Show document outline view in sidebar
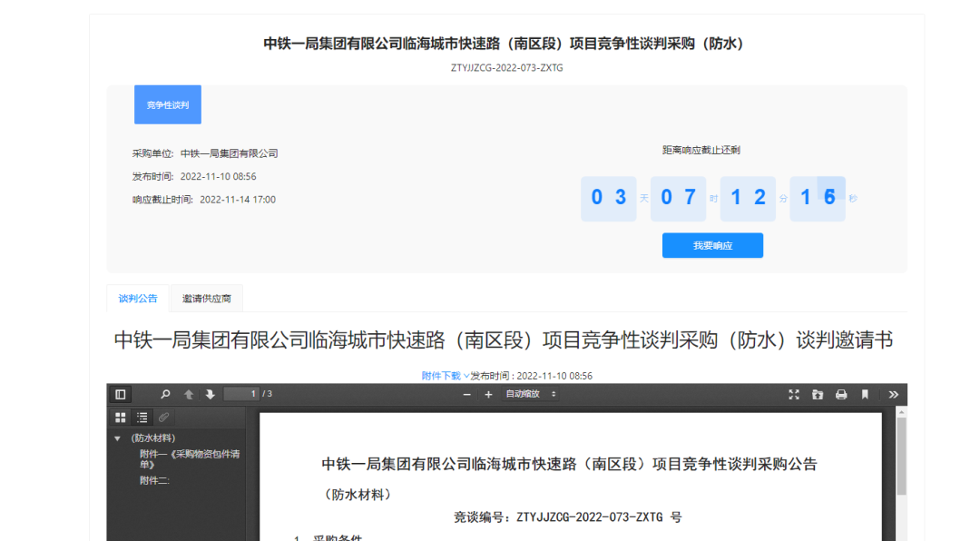Viewport: 980px width, 541px height. click(142, 418)
